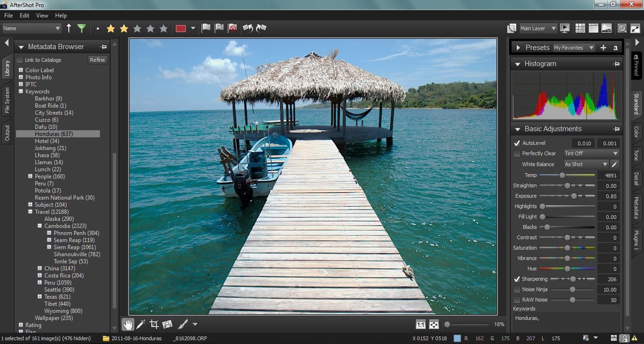Switch to the File System side tab

(x=7, y=100)
